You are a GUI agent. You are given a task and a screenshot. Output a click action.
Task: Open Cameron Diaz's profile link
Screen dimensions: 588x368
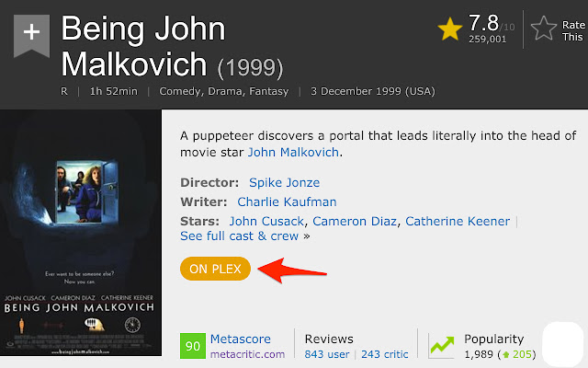(x=355, y=221)
